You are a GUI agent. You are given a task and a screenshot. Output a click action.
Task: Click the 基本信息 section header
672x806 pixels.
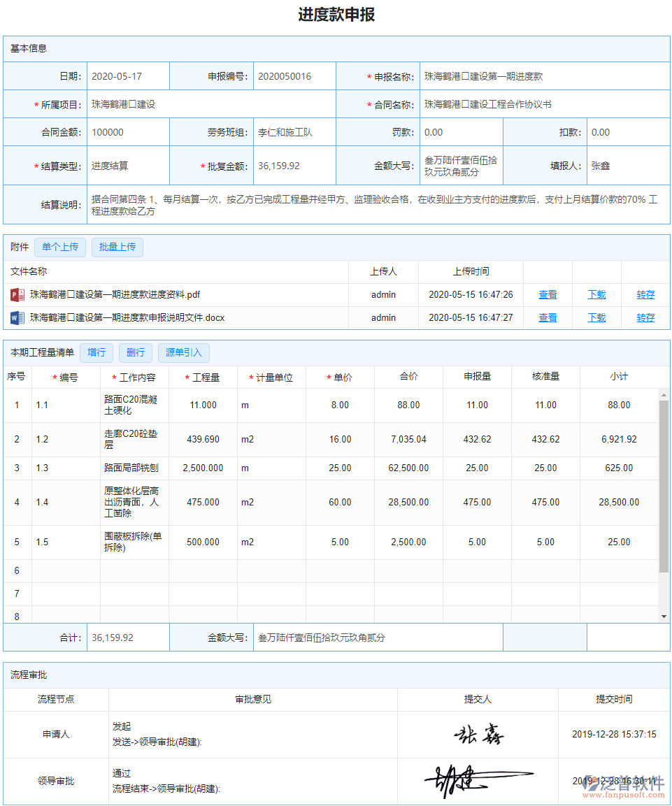click(x=29, y=48)
